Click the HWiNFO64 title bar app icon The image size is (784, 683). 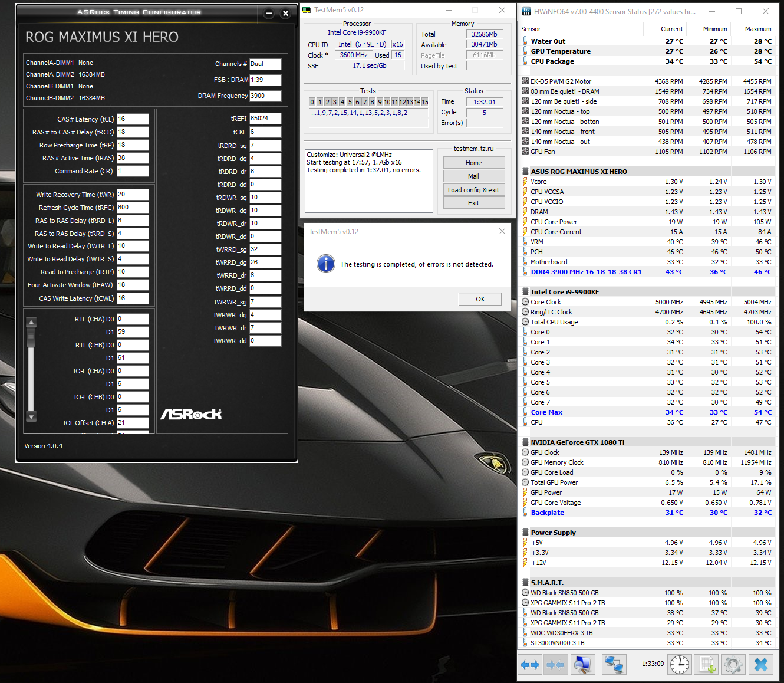(526, 11)
